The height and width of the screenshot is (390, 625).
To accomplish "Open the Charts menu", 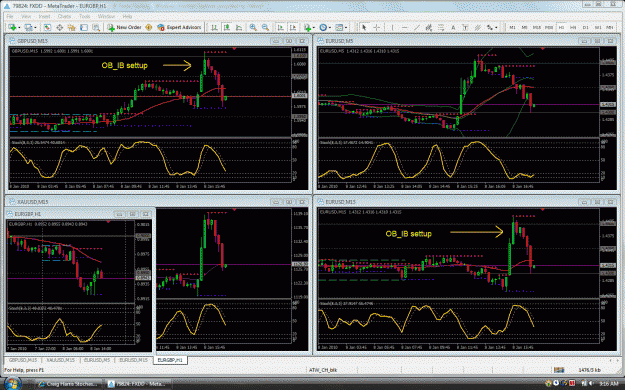I will click(x=64, y=17).
